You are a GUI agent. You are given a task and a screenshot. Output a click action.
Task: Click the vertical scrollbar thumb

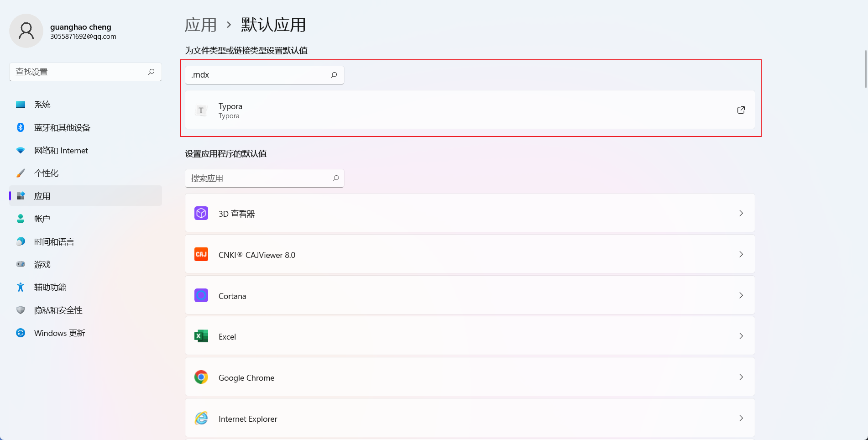(x=866, y=69)
